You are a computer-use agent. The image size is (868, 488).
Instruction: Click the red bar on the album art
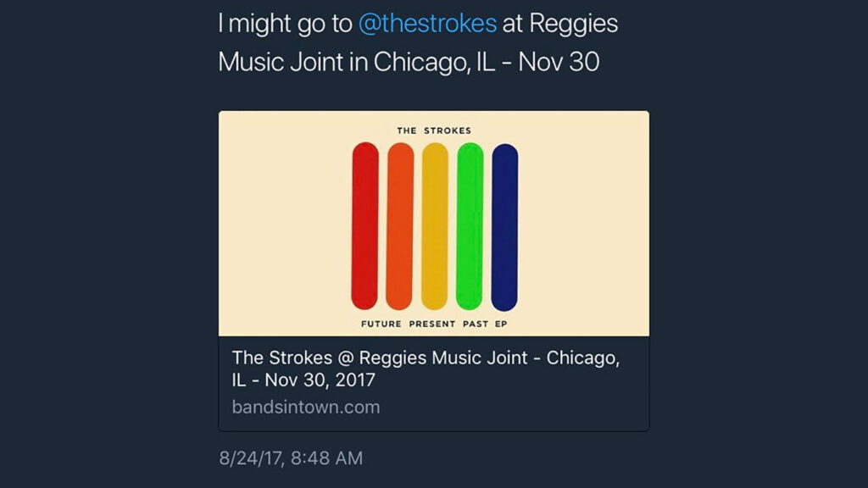coord(364,226)
